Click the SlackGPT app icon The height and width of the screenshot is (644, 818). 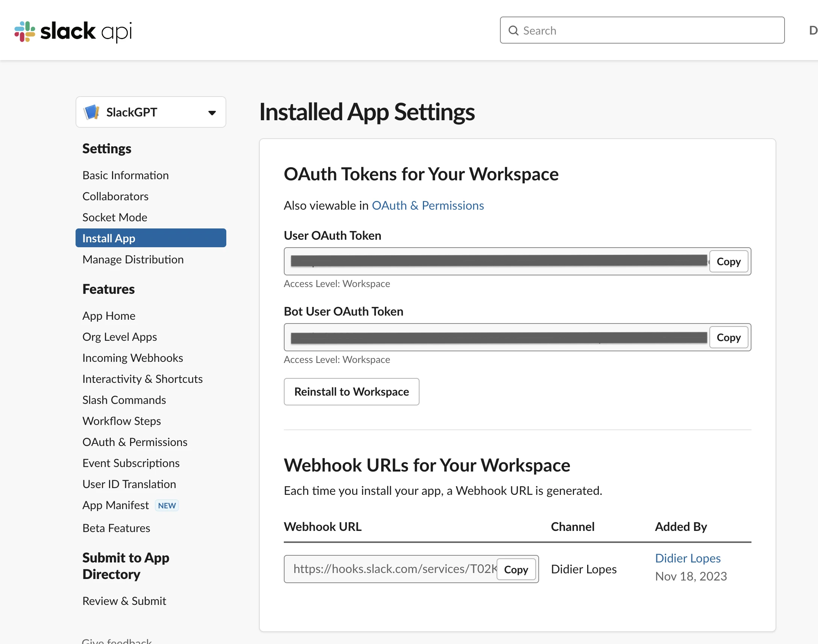point(92,112)
